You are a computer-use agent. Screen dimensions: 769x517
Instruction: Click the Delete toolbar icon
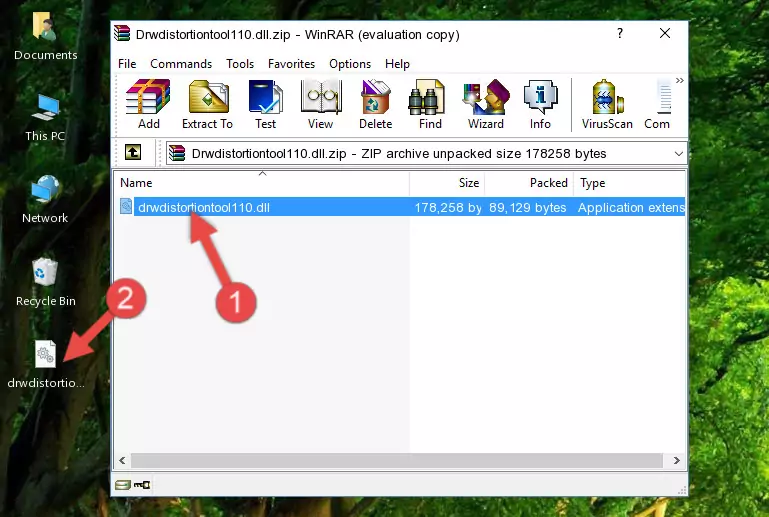click(x=375, y=104)
